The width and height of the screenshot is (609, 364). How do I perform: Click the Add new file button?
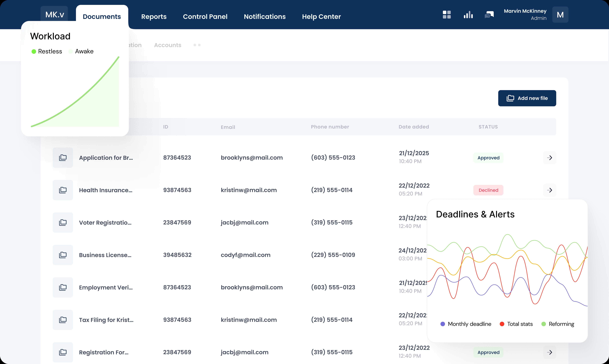point(527,98)
